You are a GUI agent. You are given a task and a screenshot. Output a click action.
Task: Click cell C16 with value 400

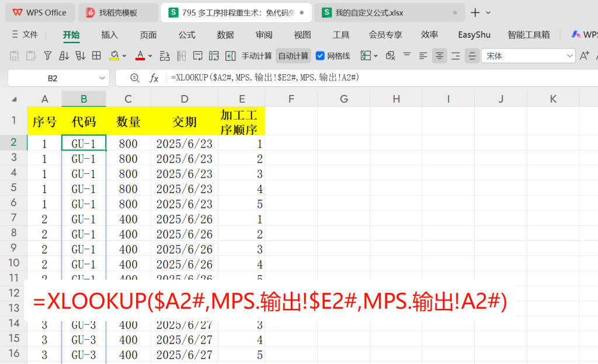point(128,355)
